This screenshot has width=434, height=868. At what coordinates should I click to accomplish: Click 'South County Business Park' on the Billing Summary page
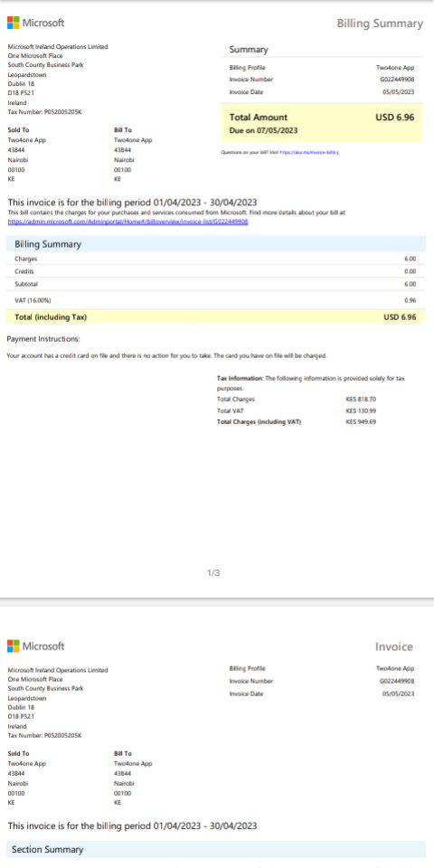(45, 65)
